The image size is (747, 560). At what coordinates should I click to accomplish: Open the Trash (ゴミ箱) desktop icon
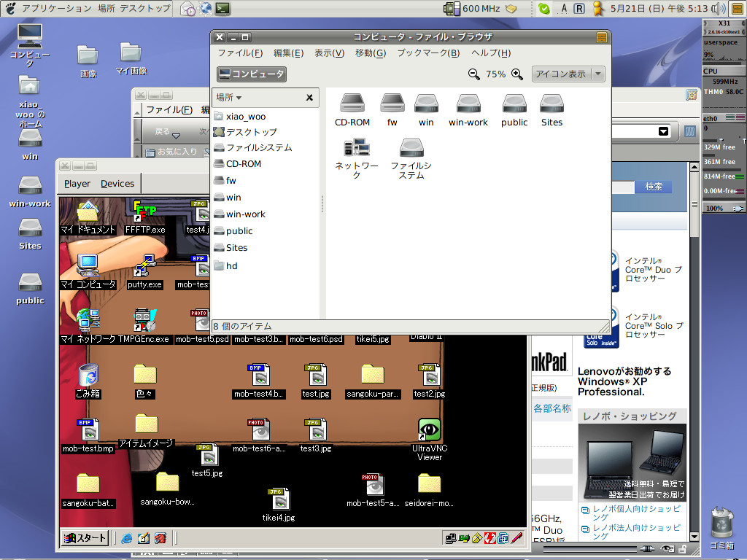tap(722, 524)
